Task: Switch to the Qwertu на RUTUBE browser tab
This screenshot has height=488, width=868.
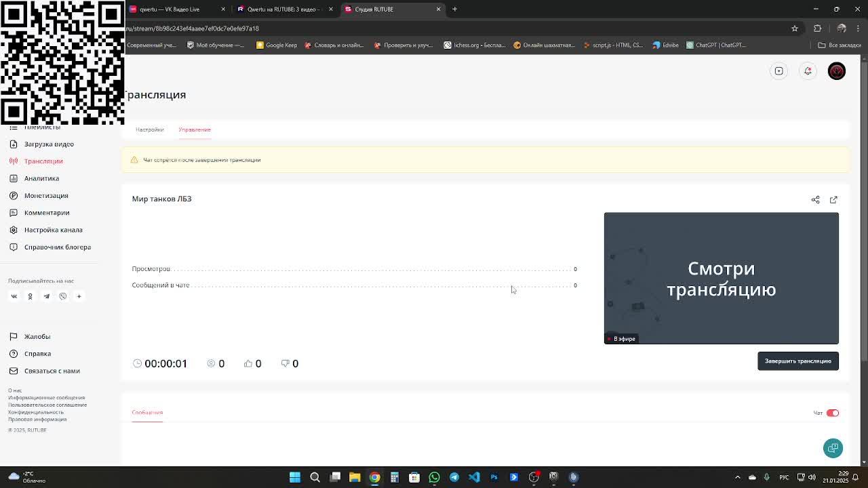Action: (x=285, y=9)
